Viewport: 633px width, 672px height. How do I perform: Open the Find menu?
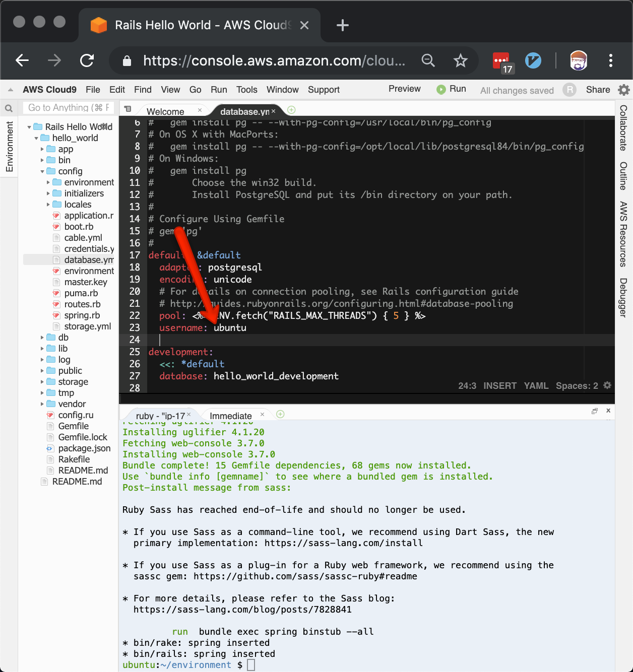[x=143, y=90]
